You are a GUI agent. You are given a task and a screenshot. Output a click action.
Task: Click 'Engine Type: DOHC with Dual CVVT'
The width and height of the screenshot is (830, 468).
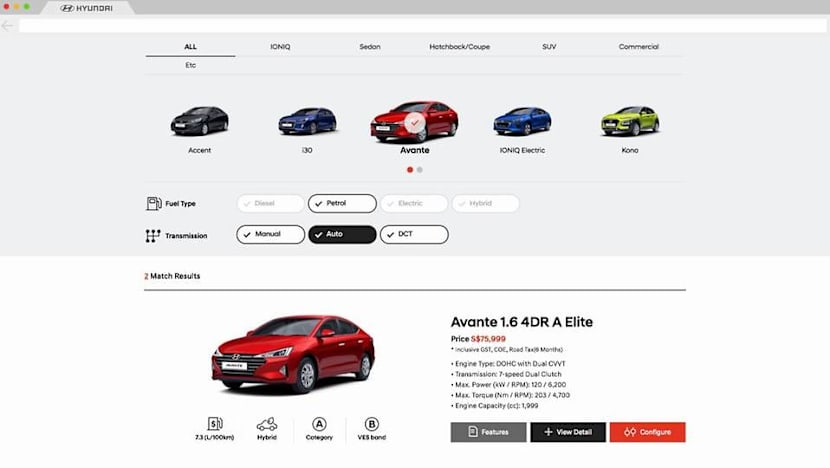coord(510,364)
